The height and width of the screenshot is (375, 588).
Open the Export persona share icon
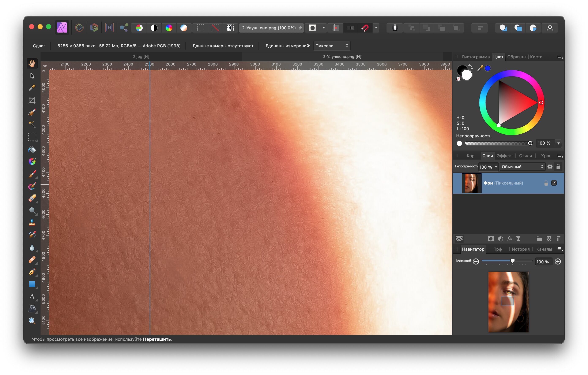[x=124, y=28]
